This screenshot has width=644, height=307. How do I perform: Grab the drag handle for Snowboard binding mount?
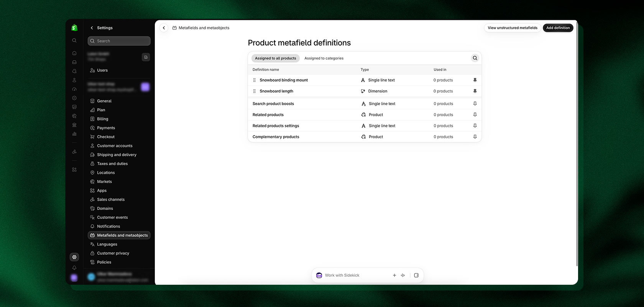tap(255, 80)
